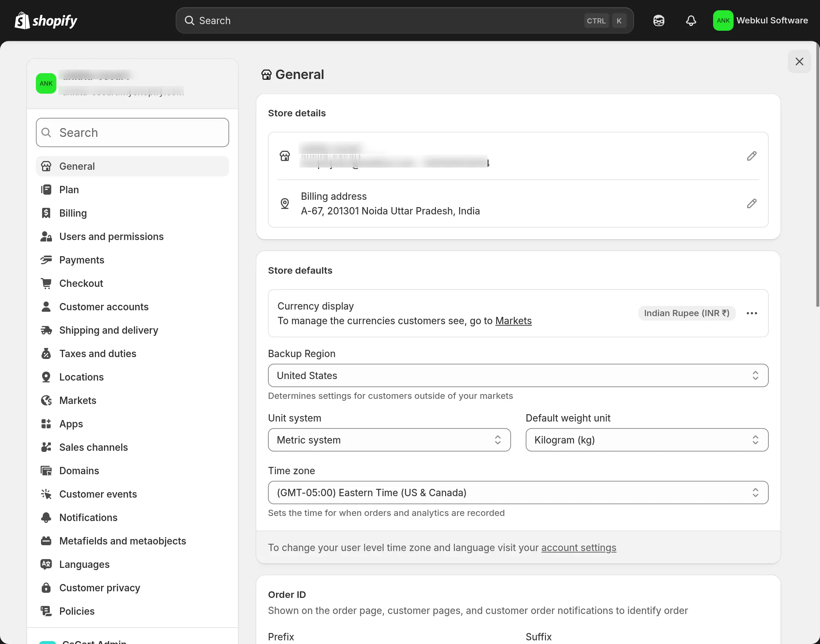820x644 pixels.
Task: Open the Unit system dropdown
Action: click(x=389, y=440)
